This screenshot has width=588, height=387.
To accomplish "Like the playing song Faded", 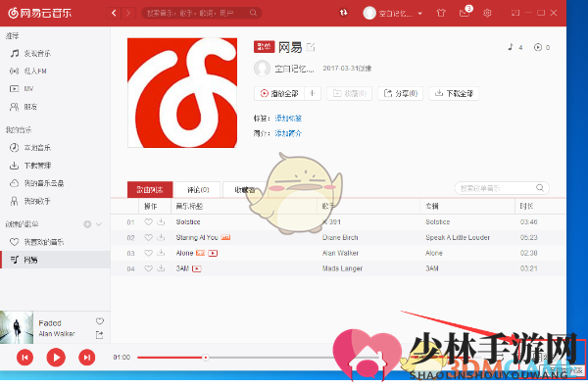I will (100, 321).
